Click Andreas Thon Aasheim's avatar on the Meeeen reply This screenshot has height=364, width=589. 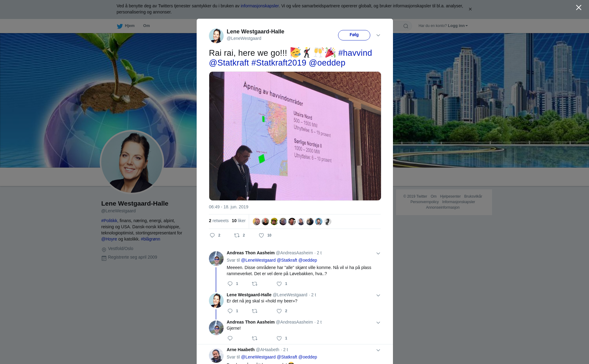[x=216, y=259]
